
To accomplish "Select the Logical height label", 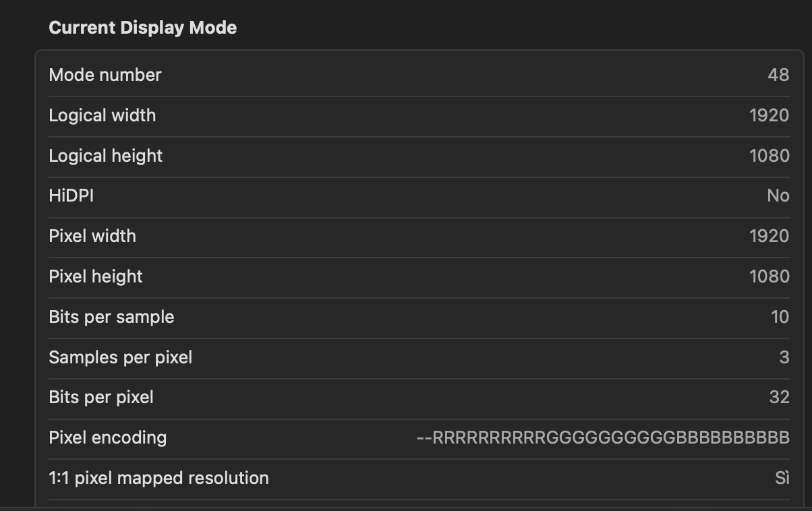I will (x=105, y=156).
